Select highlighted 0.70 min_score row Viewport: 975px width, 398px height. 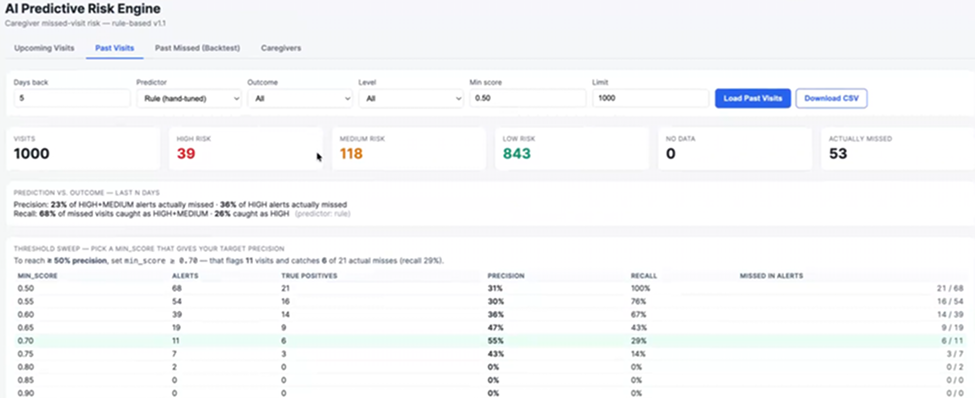(x=491, y=341)
